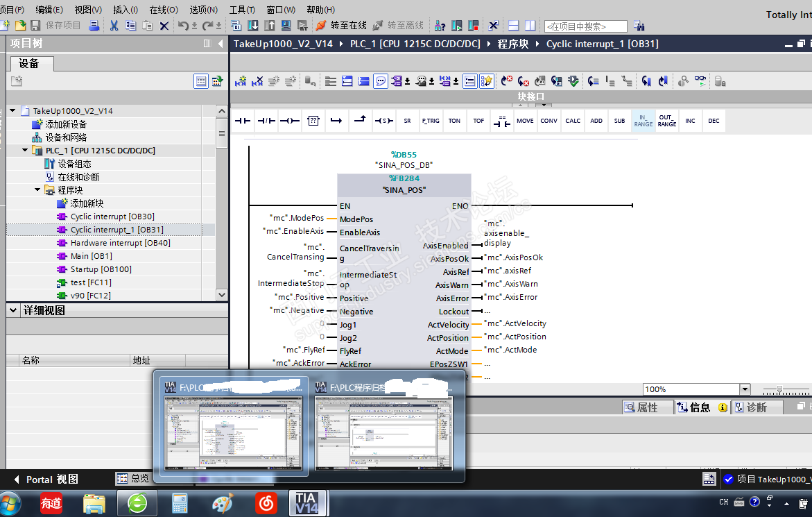Insert IN_RANGE instruction
Viewport: 812px width, 517px height.
pyautogui.click(x=643, y=121)
